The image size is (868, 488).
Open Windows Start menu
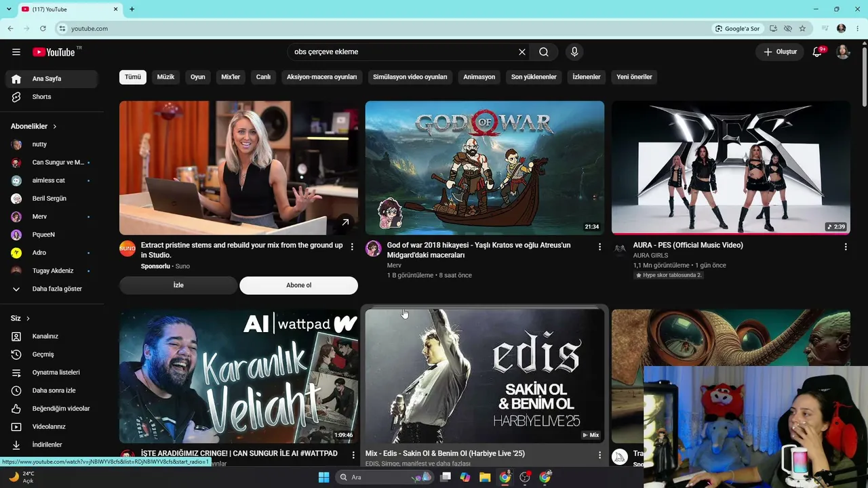[x=323, y=477]
